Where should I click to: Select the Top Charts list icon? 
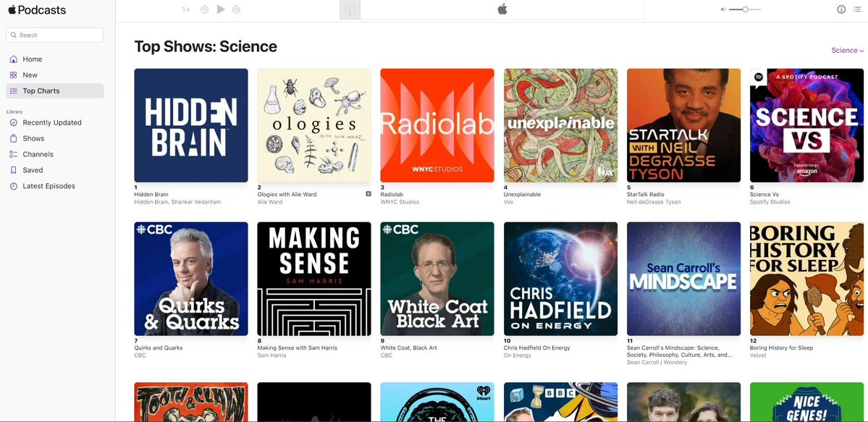pos(13,90)
